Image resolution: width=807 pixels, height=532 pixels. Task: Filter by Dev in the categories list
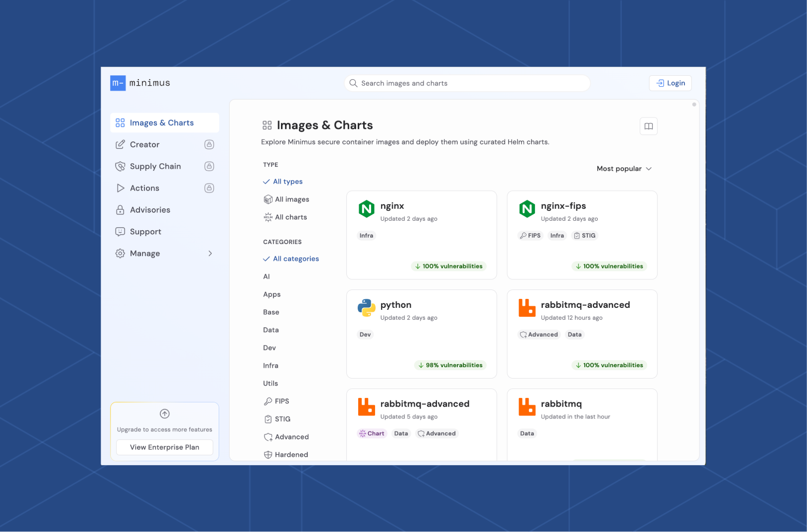click(269, 348)
